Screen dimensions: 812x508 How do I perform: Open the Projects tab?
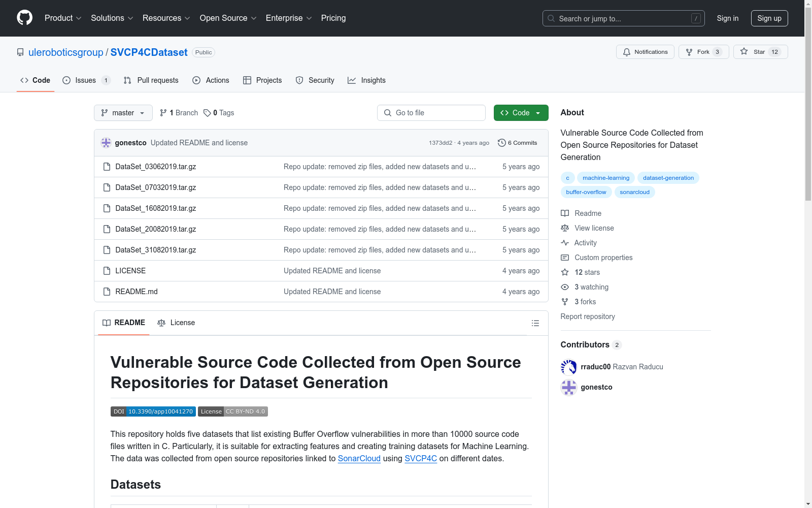pyautogui.click(x=262, y=80)
